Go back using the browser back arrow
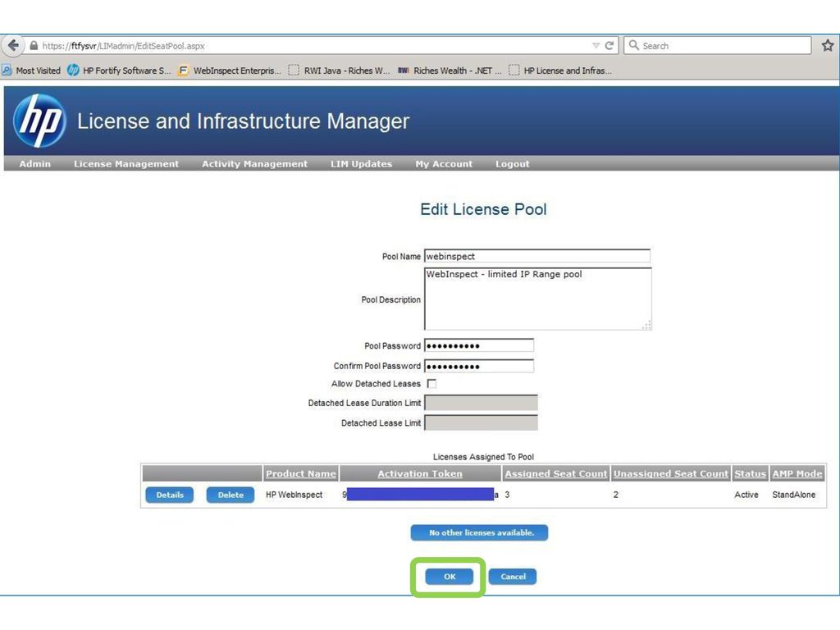840x630 pixels. pyautogui.click(x=13, y=46)
